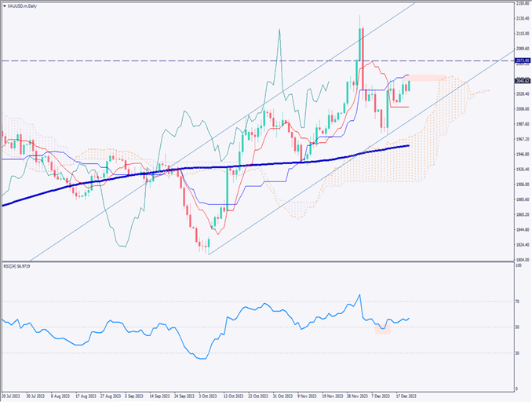The height and width of the screenshot is (402, 532).
Task: Select the XAUUSD.m,Daily chart title label
Action: [x=24, y=5]
